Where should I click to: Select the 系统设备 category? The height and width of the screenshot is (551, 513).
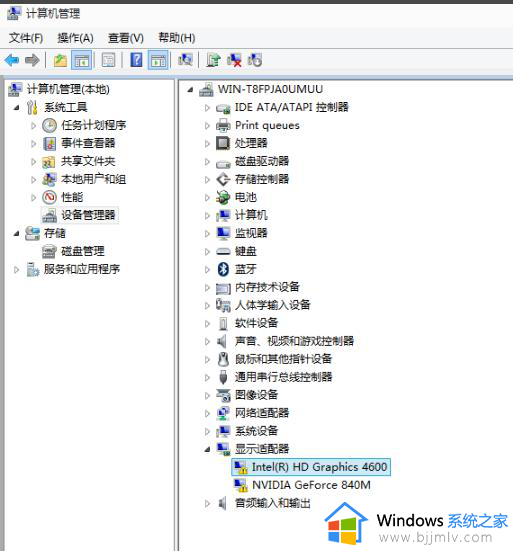[256, 431]
